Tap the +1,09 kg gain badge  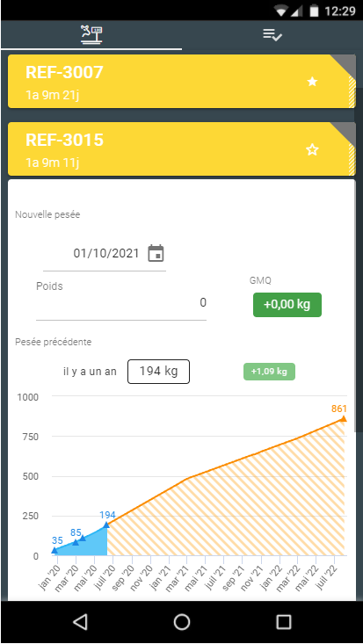(x=269, y=372)
